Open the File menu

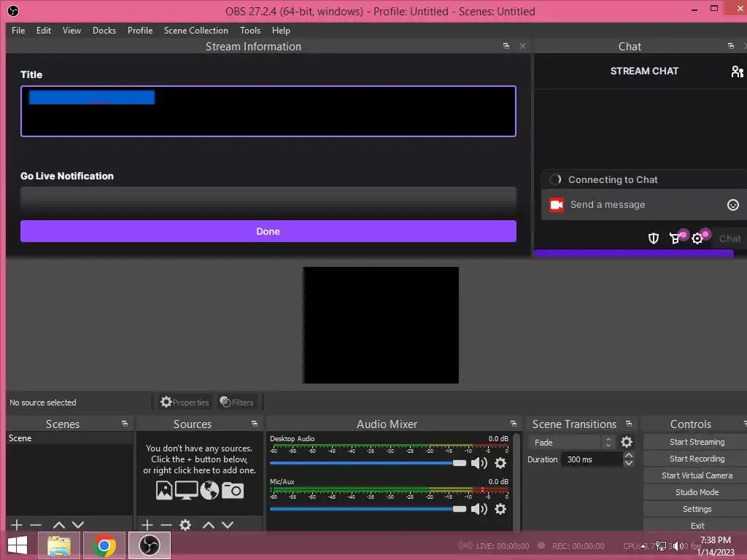tap(18, 31)
